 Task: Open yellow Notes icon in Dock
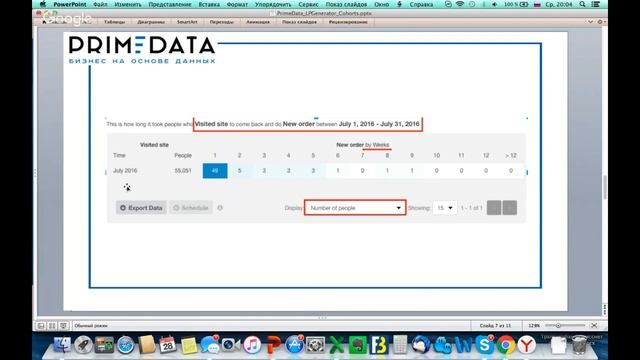189,345
